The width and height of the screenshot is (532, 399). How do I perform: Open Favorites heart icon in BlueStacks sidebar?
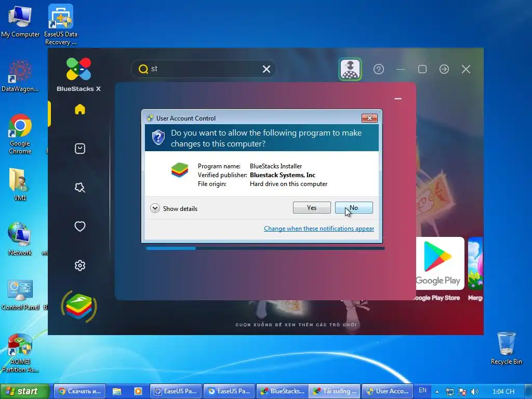[80, 227]
